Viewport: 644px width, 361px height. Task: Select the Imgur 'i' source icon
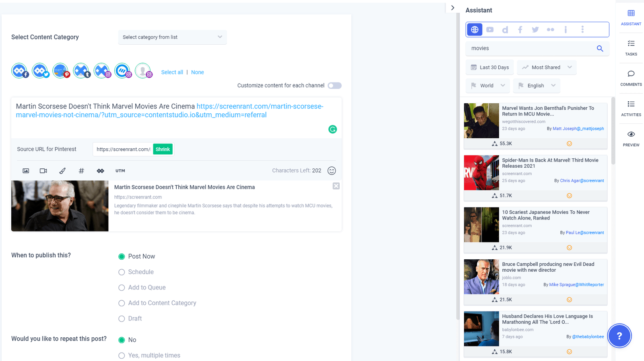pos(566,30)
